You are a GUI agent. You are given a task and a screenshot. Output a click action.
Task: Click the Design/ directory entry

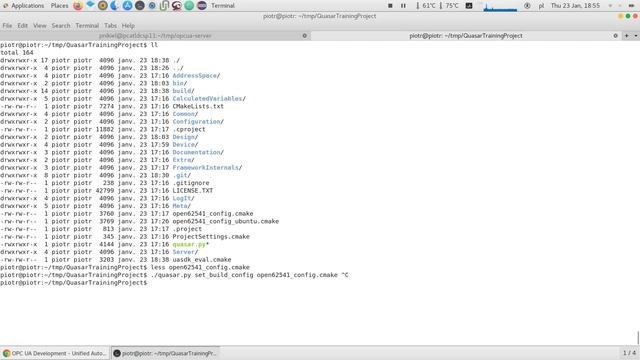click(185, 137)
